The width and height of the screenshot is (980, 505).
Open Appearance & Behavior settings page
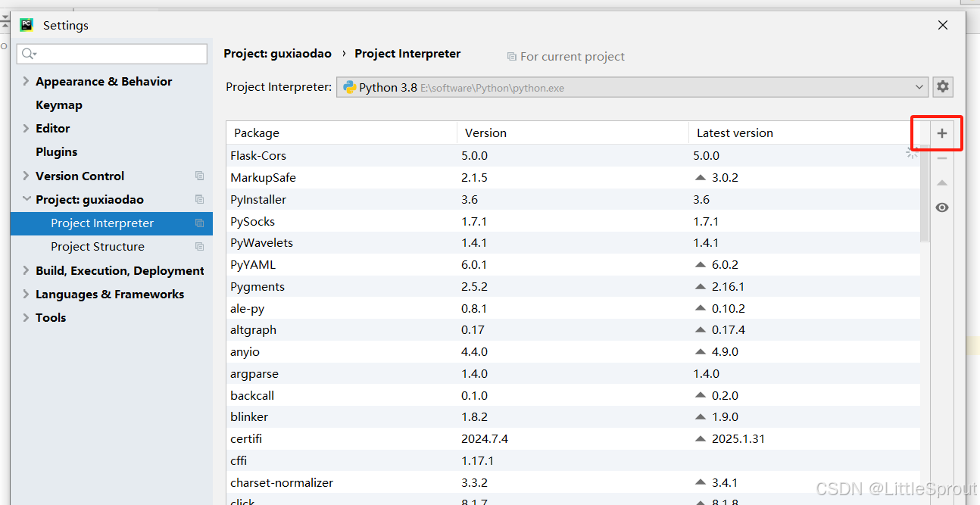(x=104, y=82)
